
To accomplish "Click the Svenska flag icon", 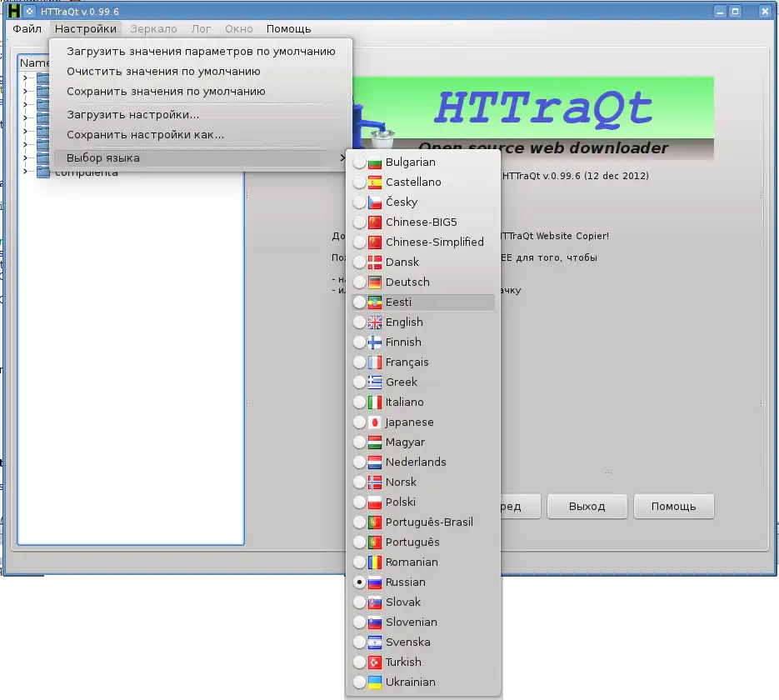I will 375,642.
